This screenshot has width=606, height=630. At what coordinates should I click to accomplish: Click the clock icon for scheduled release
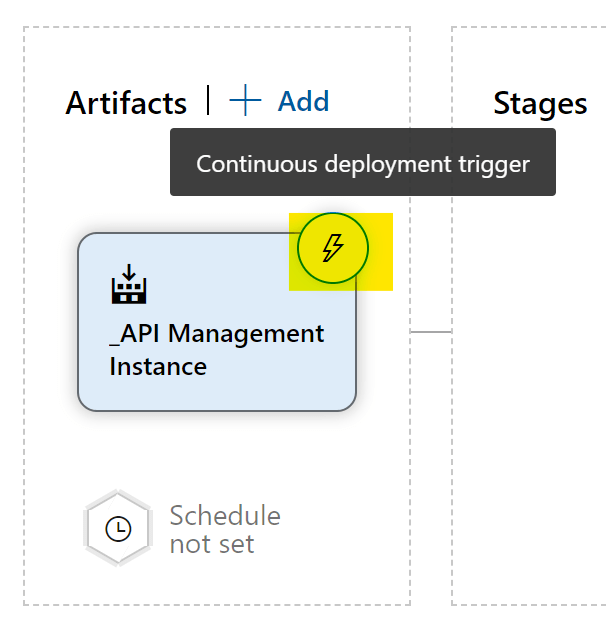tap(118, 529)
